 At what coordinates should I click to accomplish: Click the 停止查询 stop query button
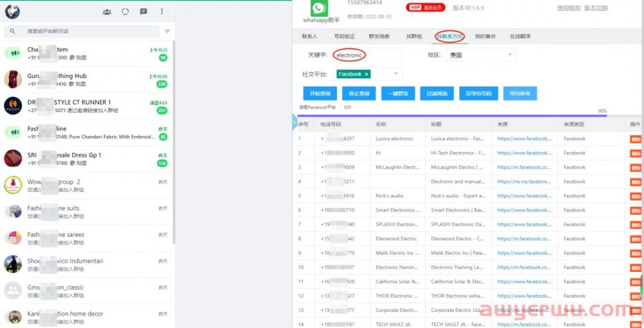pos(359,93)
